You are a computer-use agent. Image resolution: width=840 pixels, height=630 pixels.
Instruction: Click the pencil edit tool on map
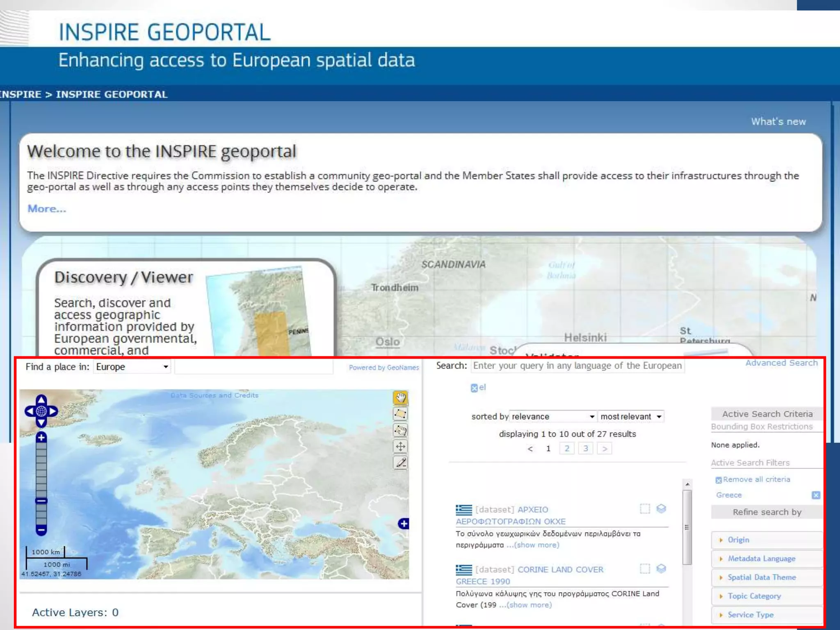400,463
